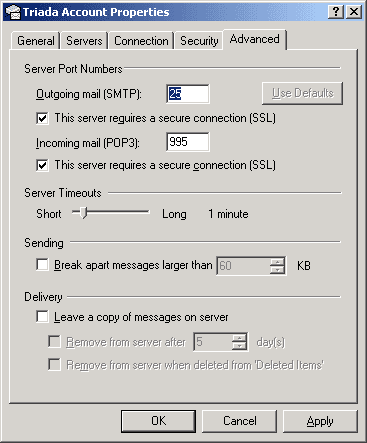This screenshot has width=367, height=443.
Task: Click the question mark help button
Action: 335,12
